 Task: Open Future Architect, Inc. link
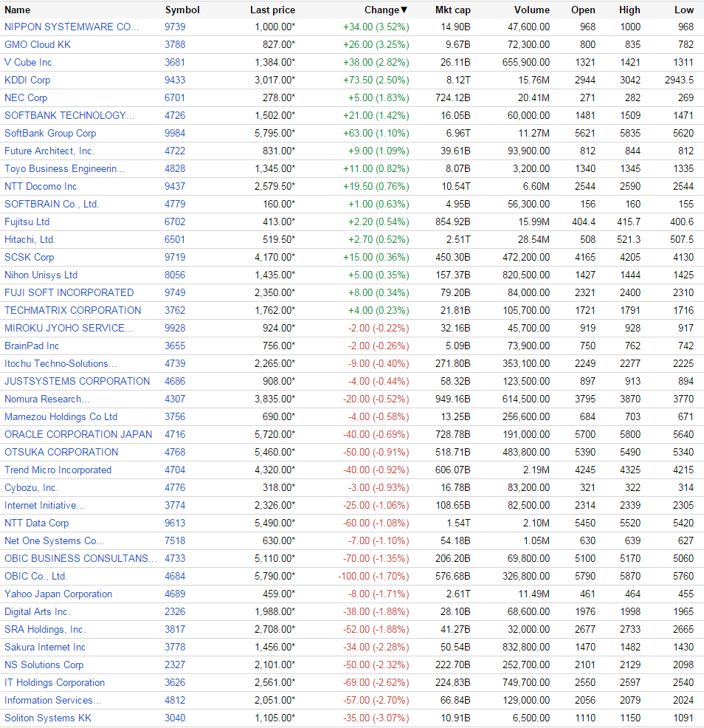coord(49,151)
